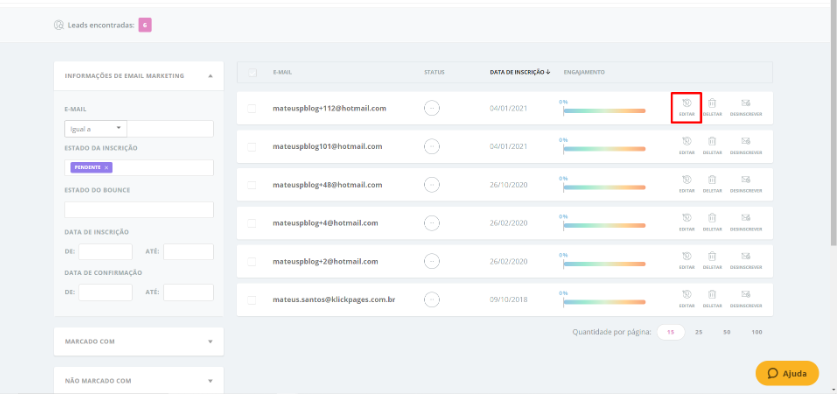Focus Data de Confirmação 'De' field
This screenshot has width=838, height=396.
[x=105, y=292]
